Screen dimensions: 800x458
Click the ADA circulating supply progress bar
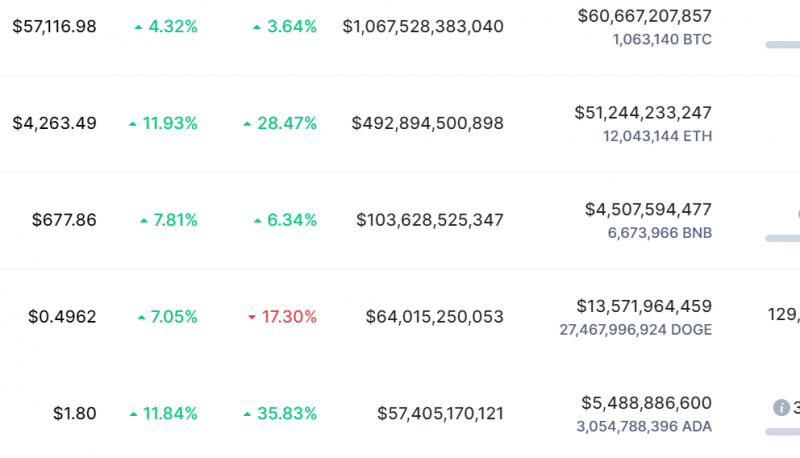click(x=782, y=431)
